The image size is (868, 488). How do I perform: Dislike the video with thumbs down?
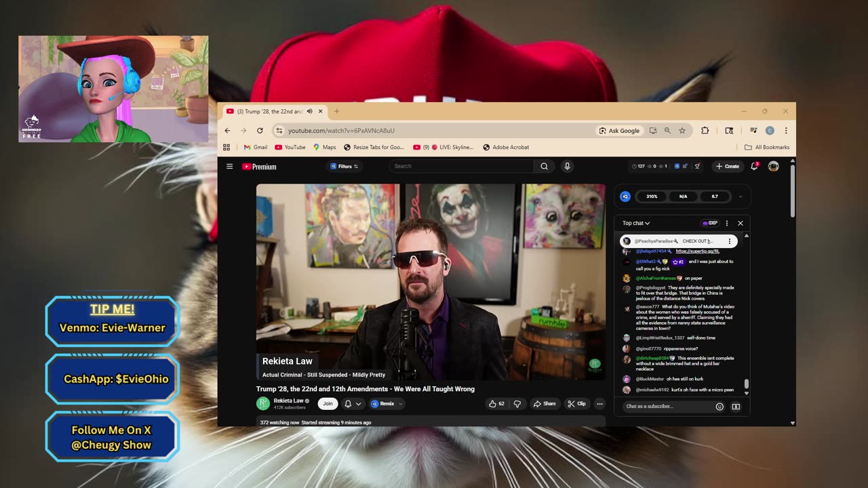point(517,403)
